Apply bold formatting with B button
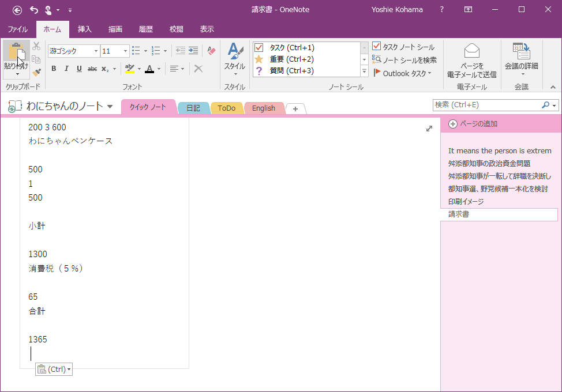562x392 pixels. coord(54,69)
